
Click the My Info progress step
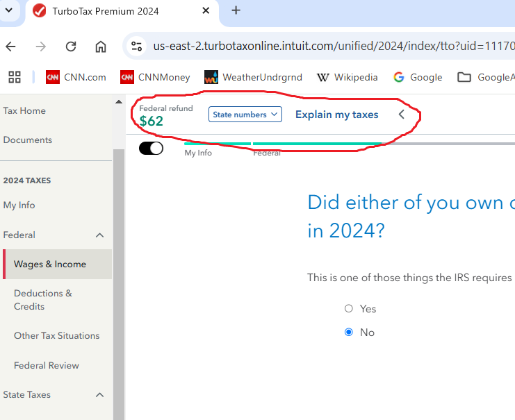[x=198, y=153]
